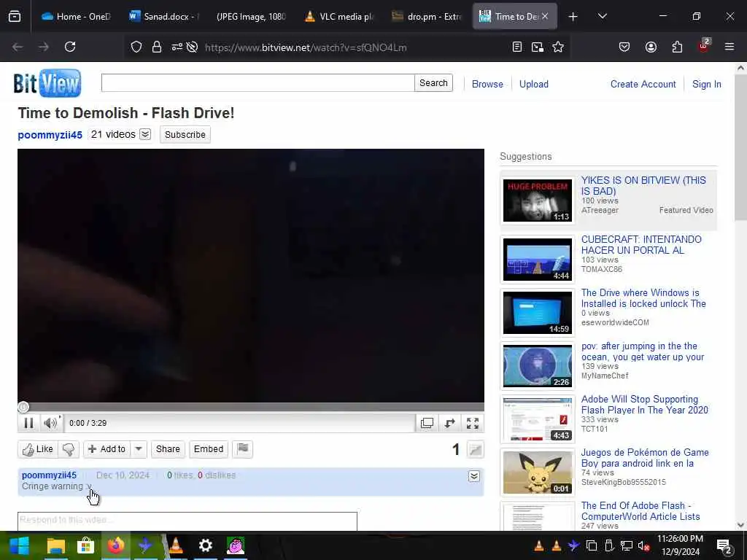
Task: Open the Create Account link
Action: click(x=643, y=85)
